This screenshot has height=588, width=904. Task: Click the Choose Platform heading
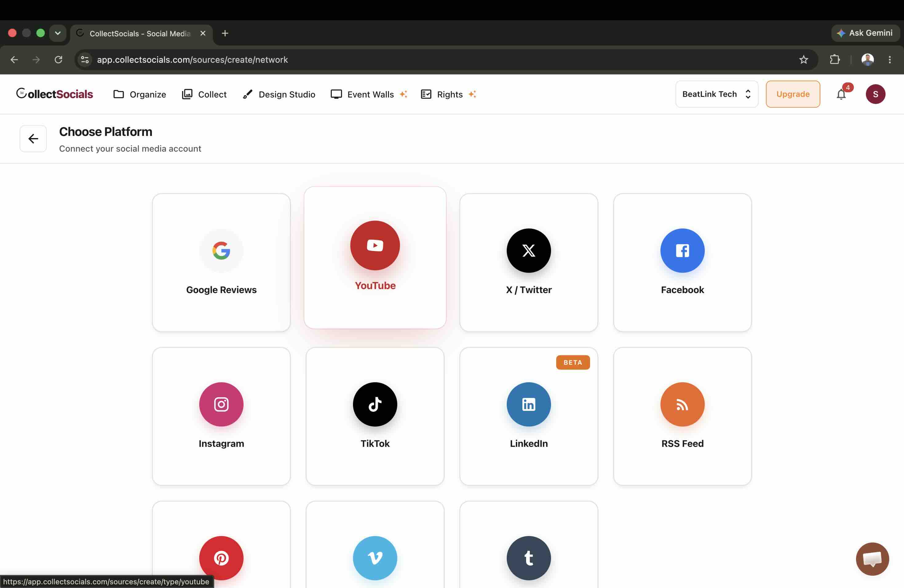click(105, 132)
